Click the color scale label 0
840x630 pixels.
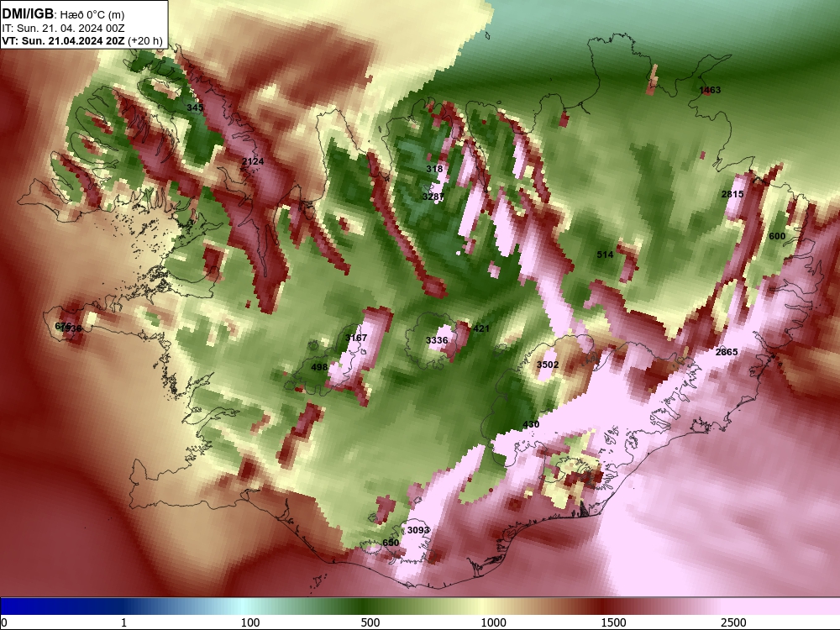[4, 622]
